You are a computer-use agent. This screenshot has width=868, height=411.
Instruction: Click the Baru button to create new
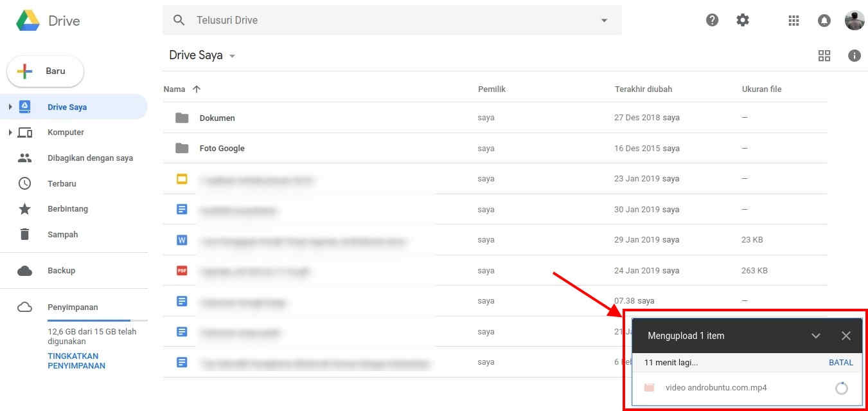[45, 71]
